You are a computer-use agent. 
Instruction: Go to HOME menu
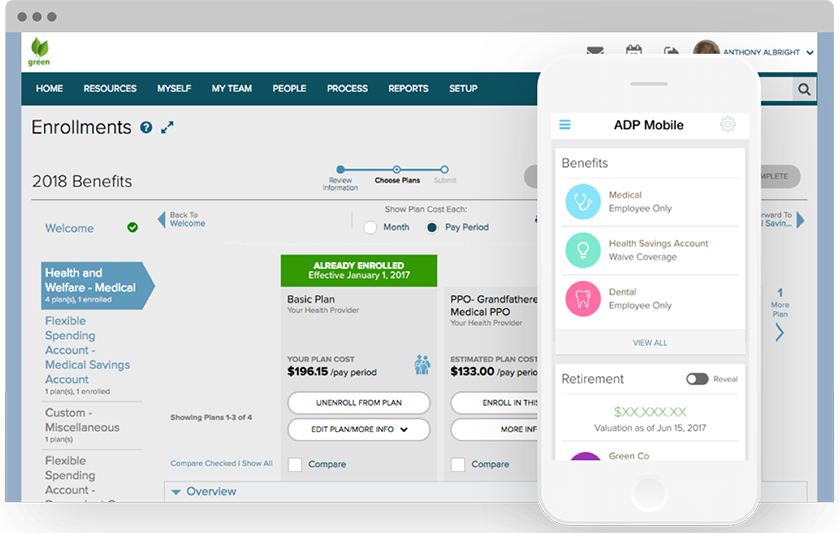pos(49,88)
